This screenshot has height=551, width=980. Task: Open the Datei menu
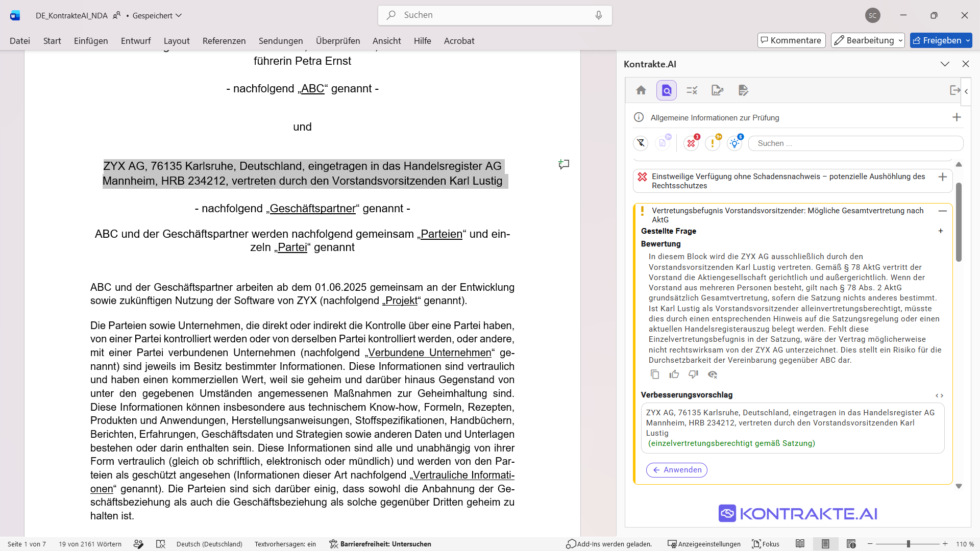[x=20, y=41]
